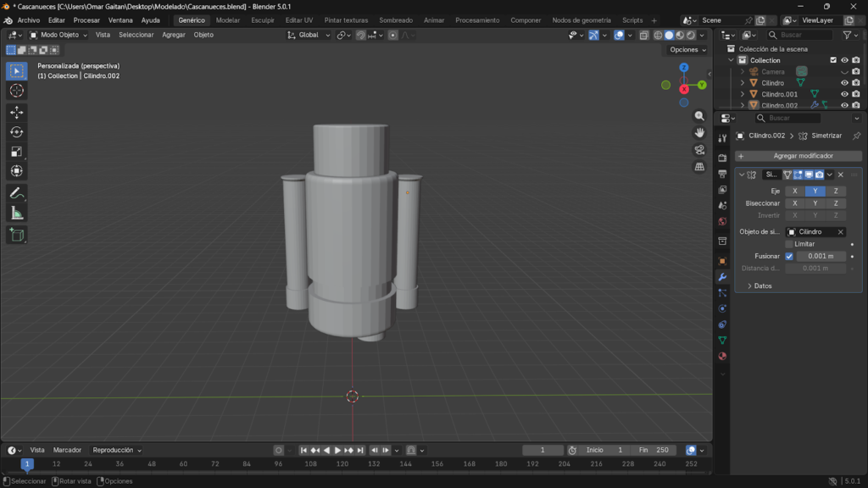Select the Add Cube tool

tap(17, 235)
